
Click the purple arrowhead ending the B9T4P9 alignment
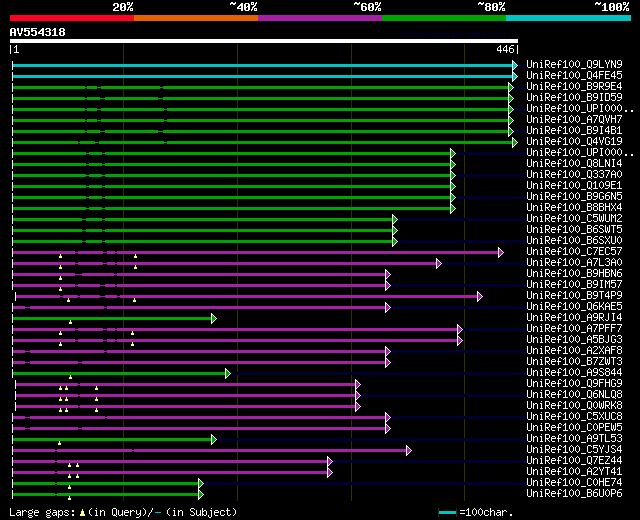coord(480,297)
